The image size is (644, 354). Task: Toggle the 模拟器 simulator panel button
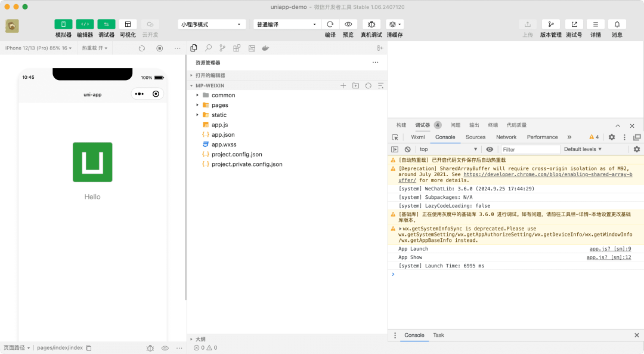(x=63, y=24)
